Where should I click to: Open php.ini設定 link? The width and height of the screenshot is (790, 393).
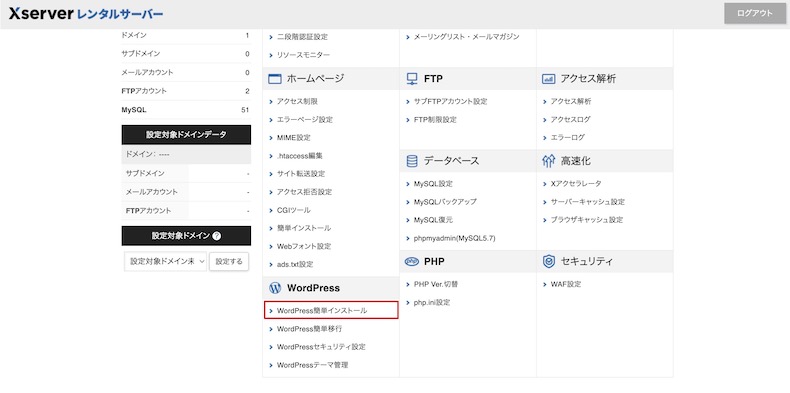click(x=431, y=303)
